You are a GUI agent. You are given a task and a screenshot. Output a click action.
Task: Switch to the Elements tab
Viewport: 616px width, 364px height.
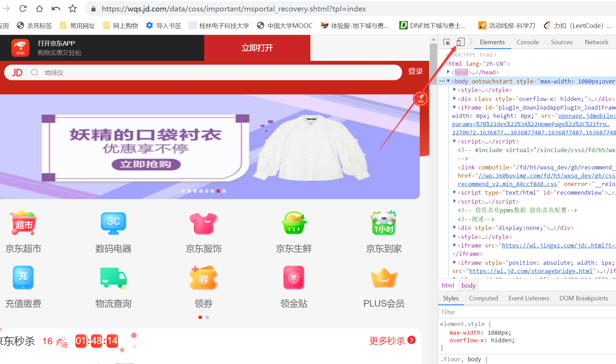point(492,42)
